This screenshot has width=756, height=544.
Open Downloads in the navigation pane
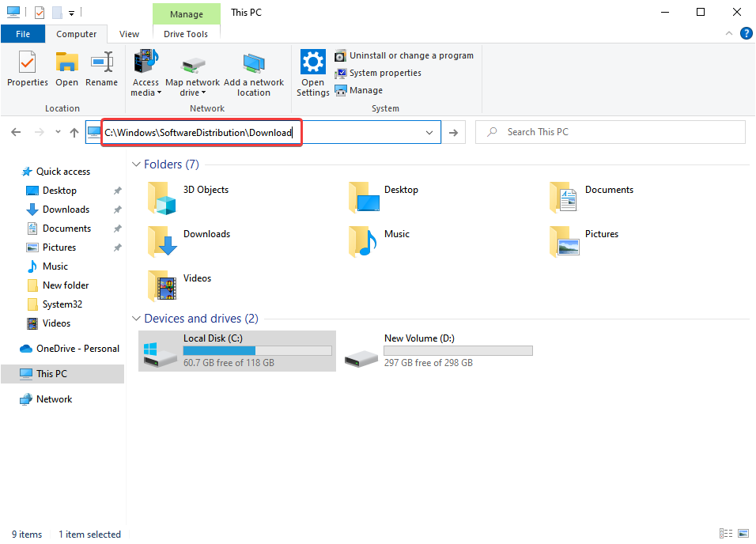tap(66, 210)
